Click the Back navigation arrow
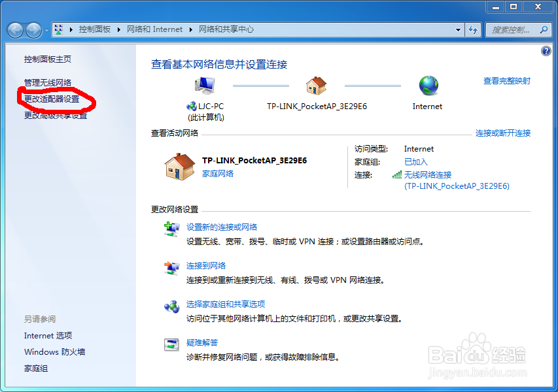 point(15,30)
